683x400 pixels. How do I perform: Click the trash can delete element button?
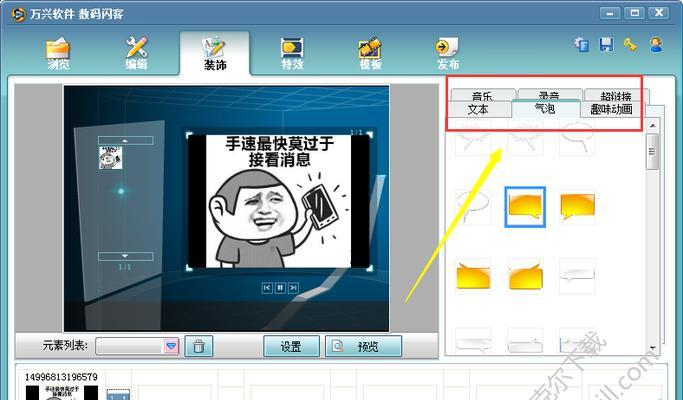point(199,346)
